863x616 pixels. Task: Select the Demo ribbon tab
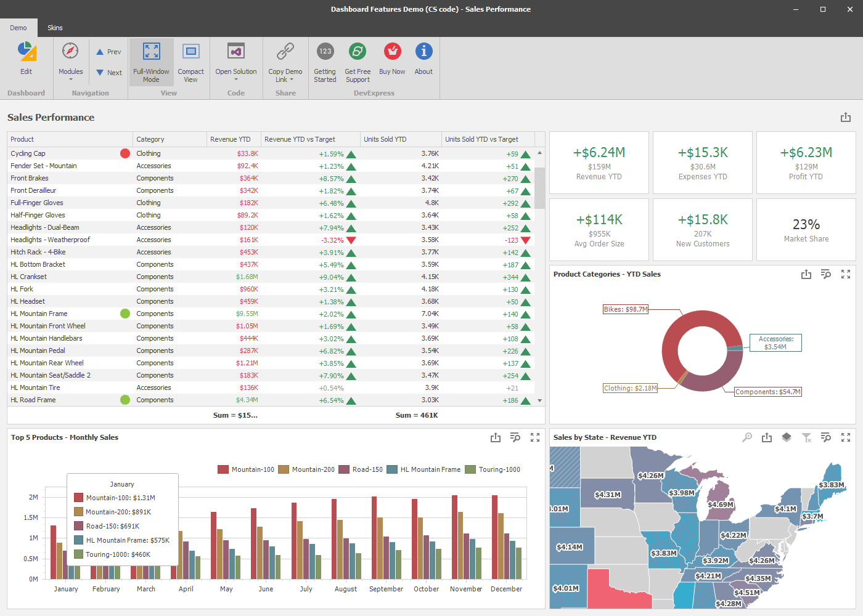(18, 28)
